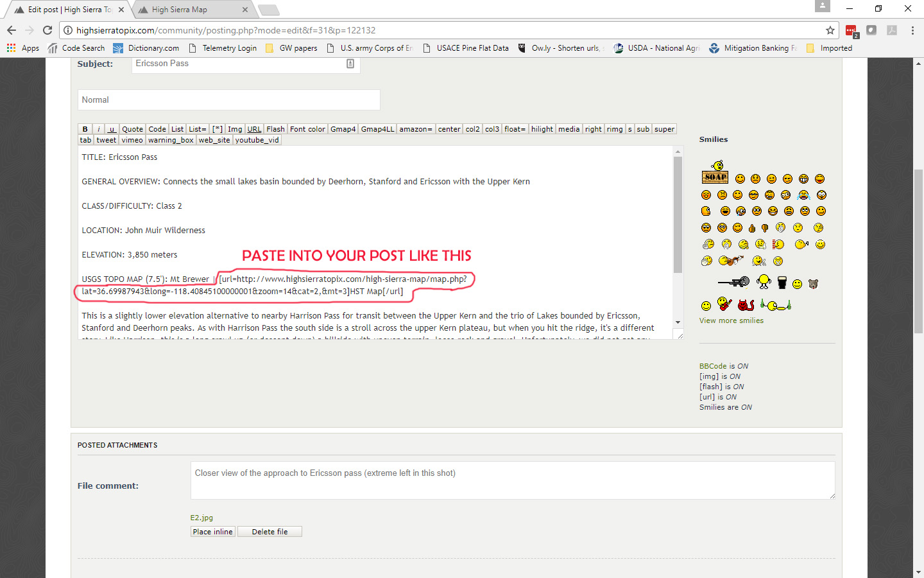Screen dimensions: 924x578
Task: Insert the tongue-out smiley in first row
Action: [x=820, y=179]
